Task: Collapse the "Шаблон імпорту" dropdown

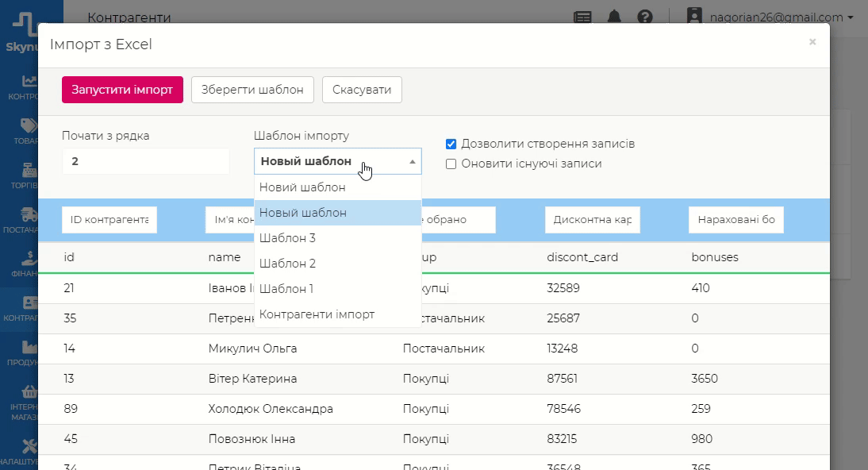Action: pos(337,161)
